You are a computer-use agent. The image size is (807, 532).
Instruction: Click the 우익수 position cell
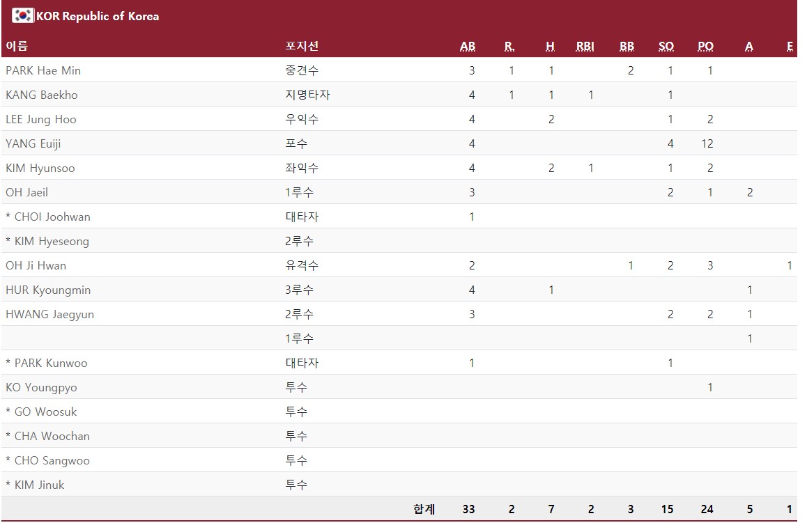tap(302, 119)
